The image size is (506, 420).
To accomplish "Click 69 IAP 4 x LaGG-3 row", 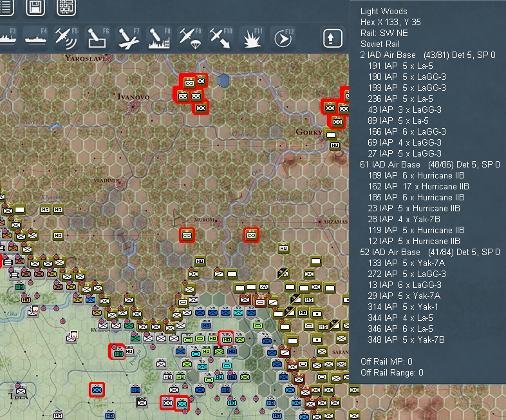I will [405, 142].
